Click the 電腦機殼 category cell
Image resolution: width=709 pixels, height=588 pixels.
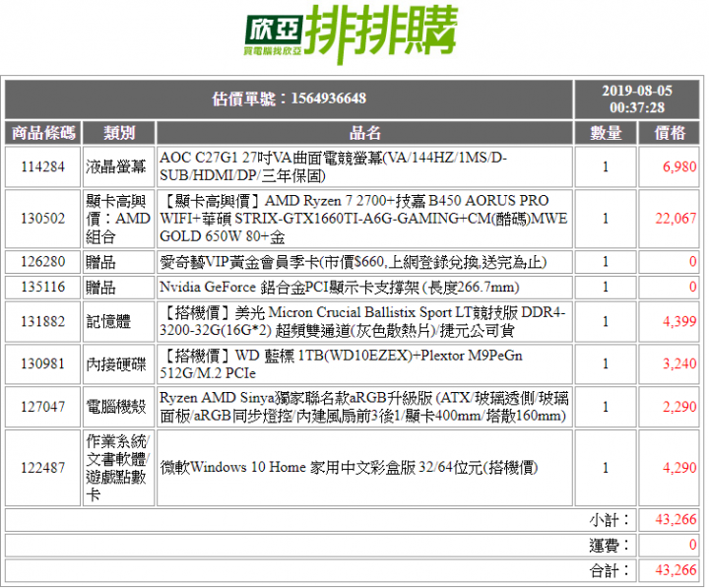coord(116,407)
